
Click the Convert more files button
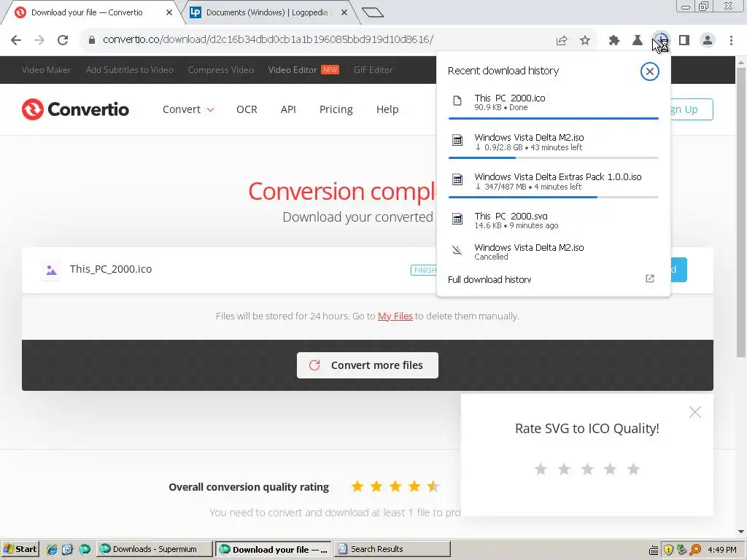[368, 365]
